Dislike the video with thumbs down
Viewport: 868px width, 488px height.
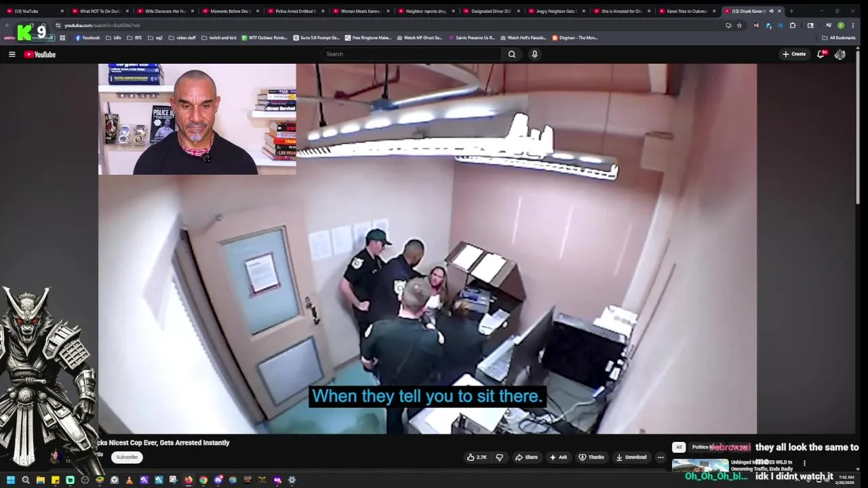click(500, 457)
